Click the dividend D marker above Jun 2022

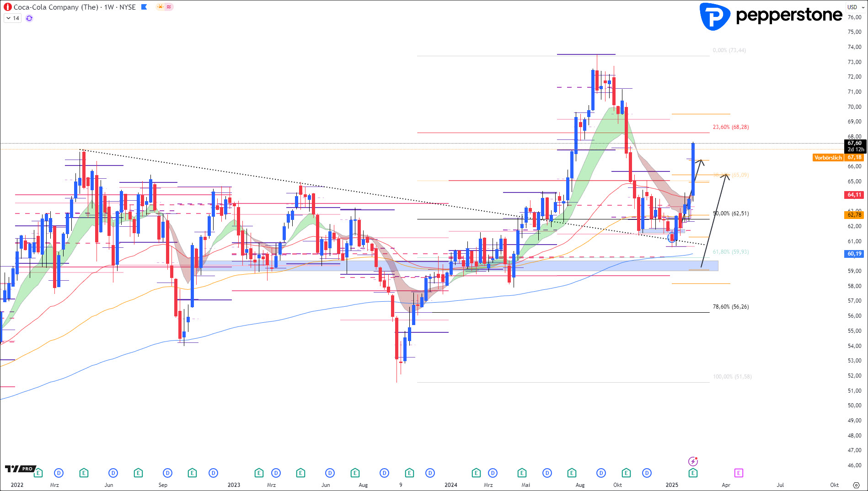click(113, 473)
